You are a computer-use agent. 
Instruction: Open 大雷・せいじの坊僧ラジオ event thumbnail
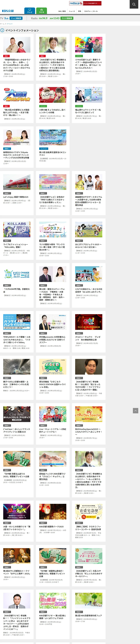pos(17,512)
